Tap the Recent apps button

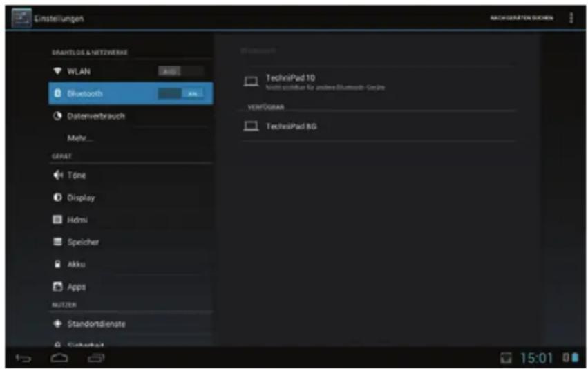(96, 358)
